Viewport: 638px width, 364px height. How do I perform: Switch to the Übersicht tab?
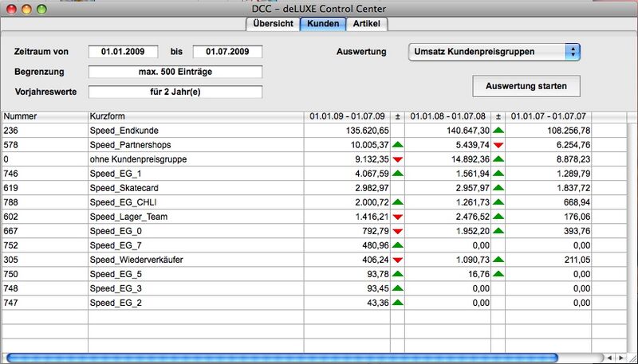click(271, 24)
